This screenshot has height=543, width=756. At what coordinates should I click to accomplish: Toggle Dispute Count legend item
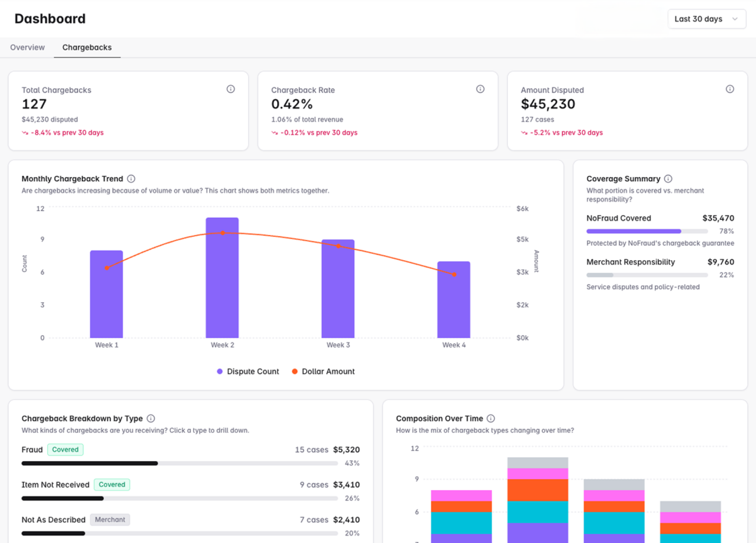tap(248, 371)
